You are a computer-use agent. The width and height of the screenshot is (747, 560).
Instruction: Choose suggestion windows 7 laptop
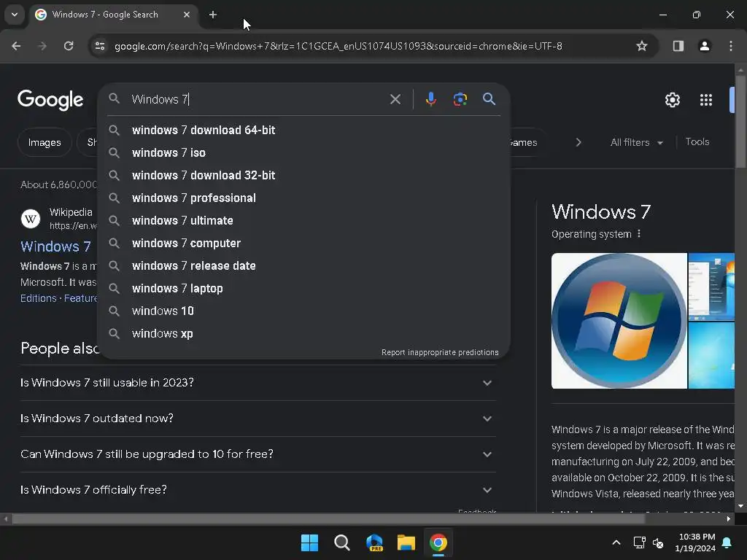coord(303,289)
